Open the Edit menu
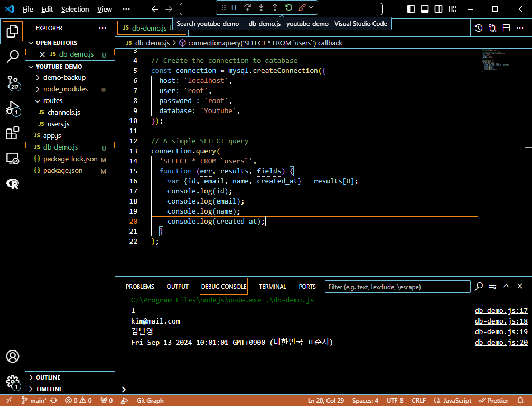This screenshot has height=406, width=532. [47, 9]
